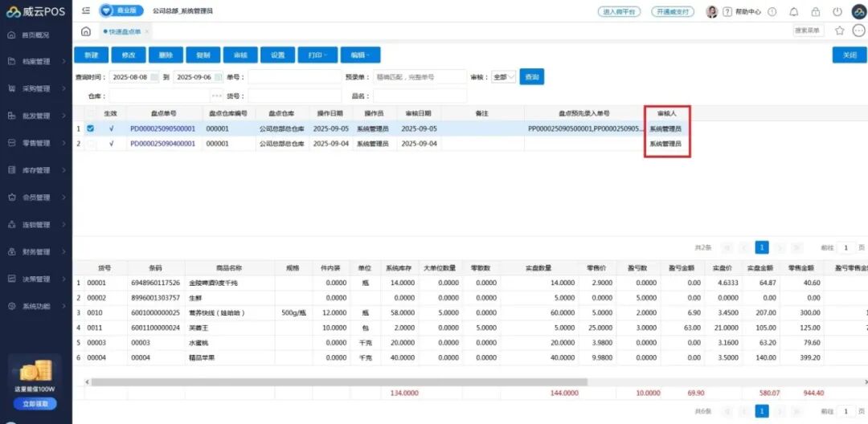Click the power logout icon
The image size is (868, 424).
coord(837,12)
